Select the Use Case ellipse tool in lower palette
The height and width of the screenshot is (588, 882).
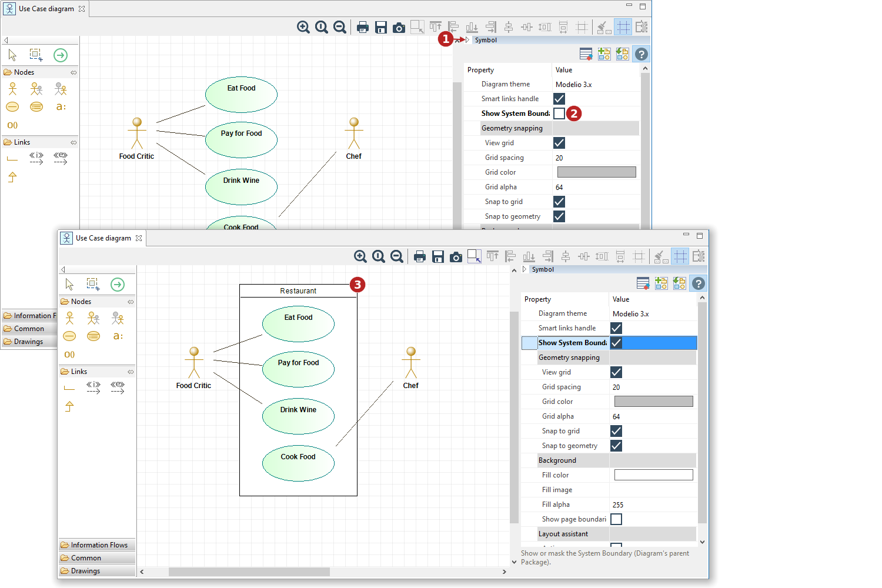(x=70, y=336)
